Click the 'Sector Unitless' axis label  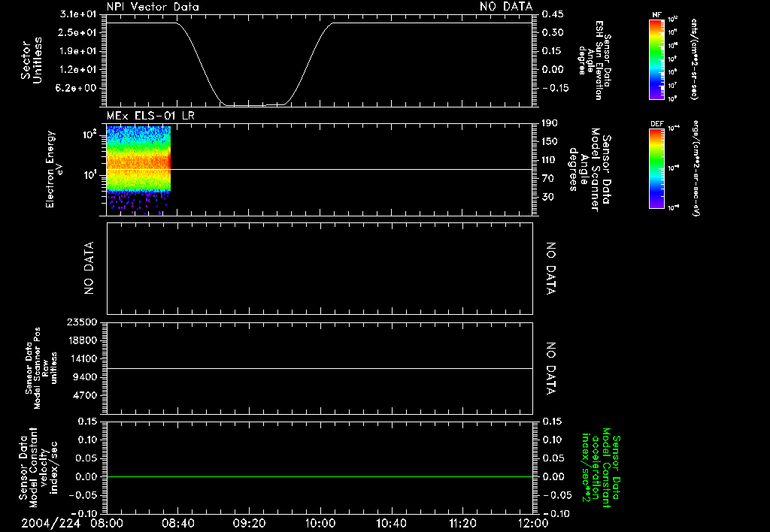point(32,60)
